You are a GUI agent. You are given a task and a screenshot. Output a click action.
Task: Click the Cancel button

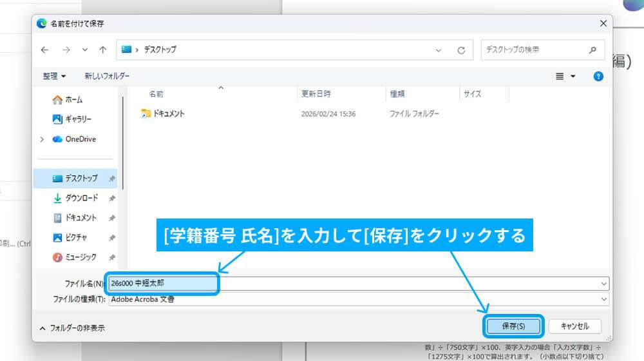[574, 326]
